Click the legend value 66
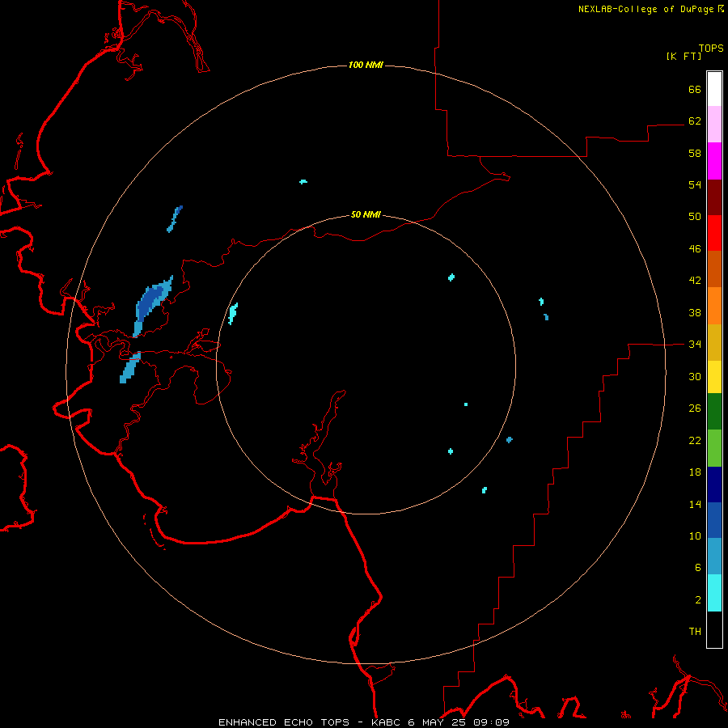 [x=695, y=89]
